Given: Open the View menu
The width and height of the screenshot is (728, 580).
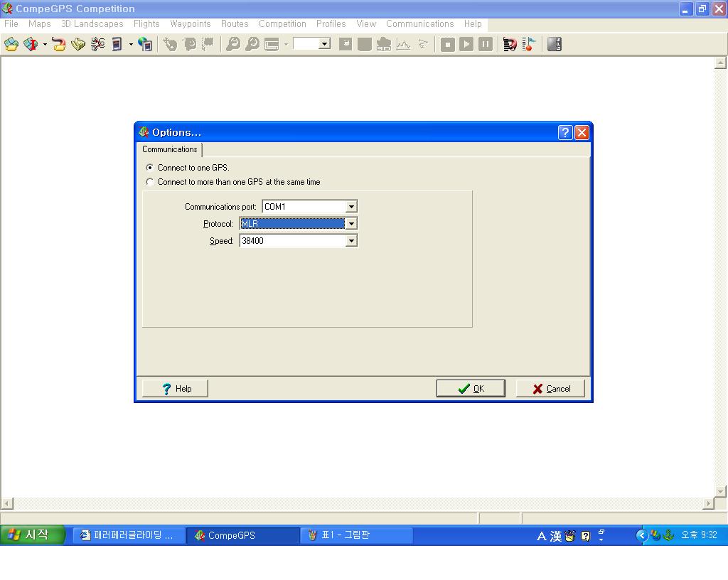Looking at the screenshot, I should pyautogui.click(x=366, y=23).
